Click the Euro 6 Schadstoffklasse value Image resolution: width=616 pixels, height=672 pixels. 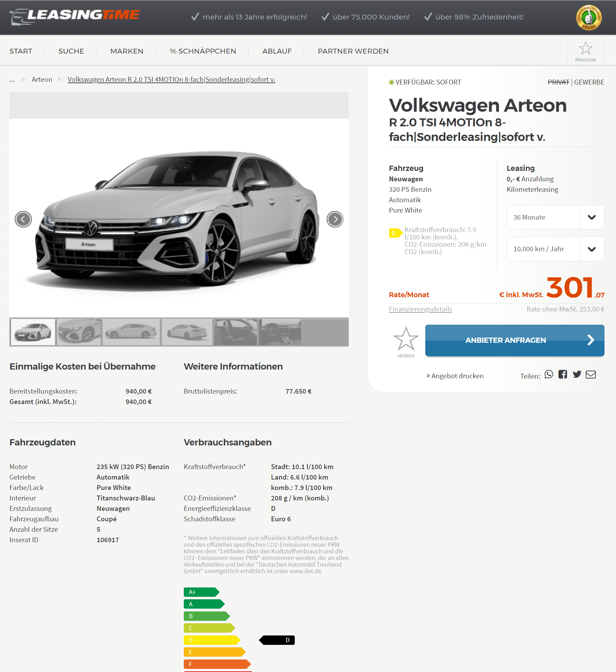coord(281,519)
